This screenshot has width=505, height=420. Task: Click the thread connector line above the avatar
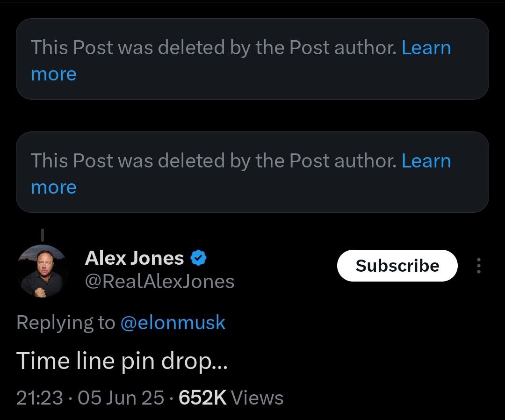point(43,233)
